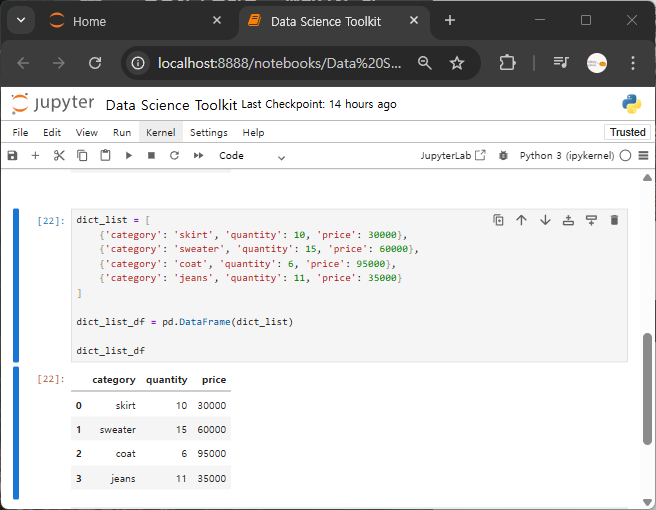Open the Kernel menu
Screen dimensions: 656x510
click(161, 133)
